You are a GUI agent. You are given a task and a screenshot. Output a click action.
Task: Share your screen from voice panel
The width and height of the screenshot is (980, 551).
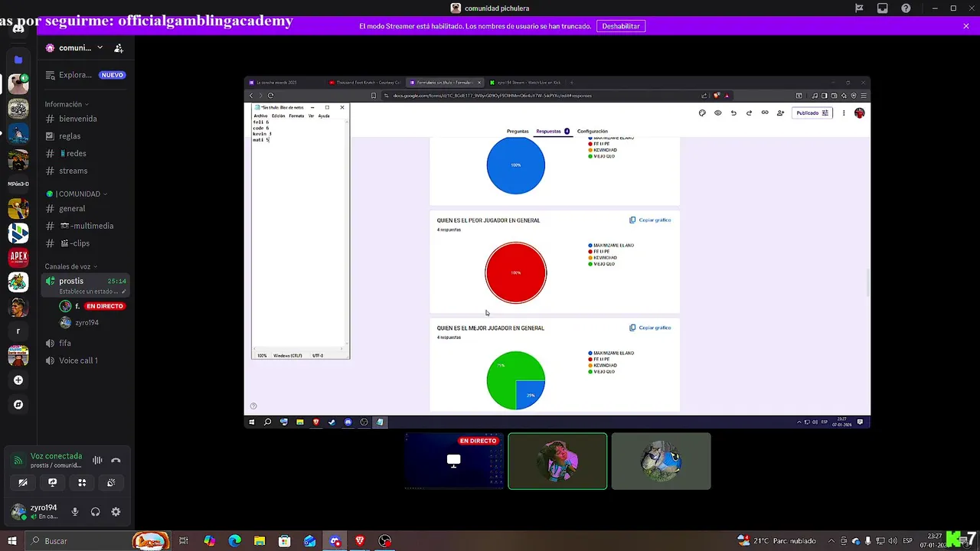click(52, 482)
